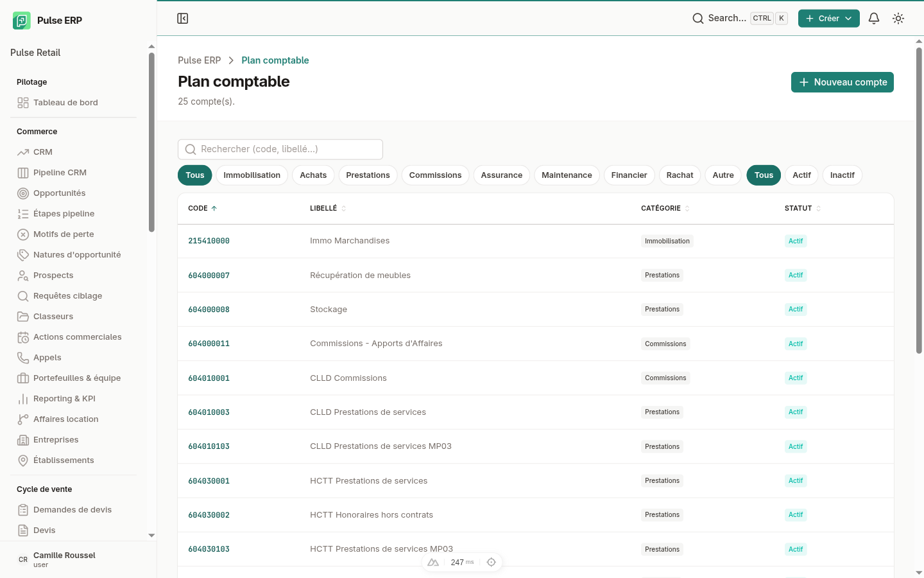Click the Devis document icon
Image resolution: width=924 pixels, height=578 pixels.
(x=23, y=530)
